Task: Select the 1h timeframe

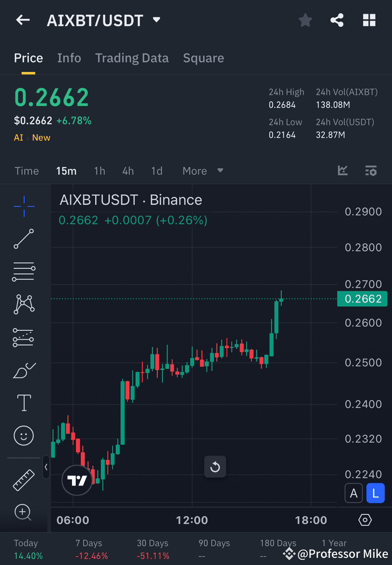Action: coord(99,171)
